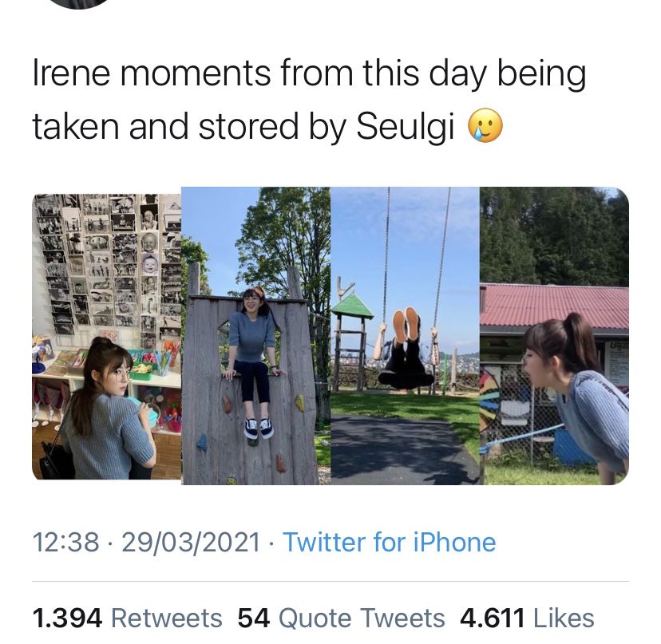Open the photo-wall image thumbnail

pos(106,335)
